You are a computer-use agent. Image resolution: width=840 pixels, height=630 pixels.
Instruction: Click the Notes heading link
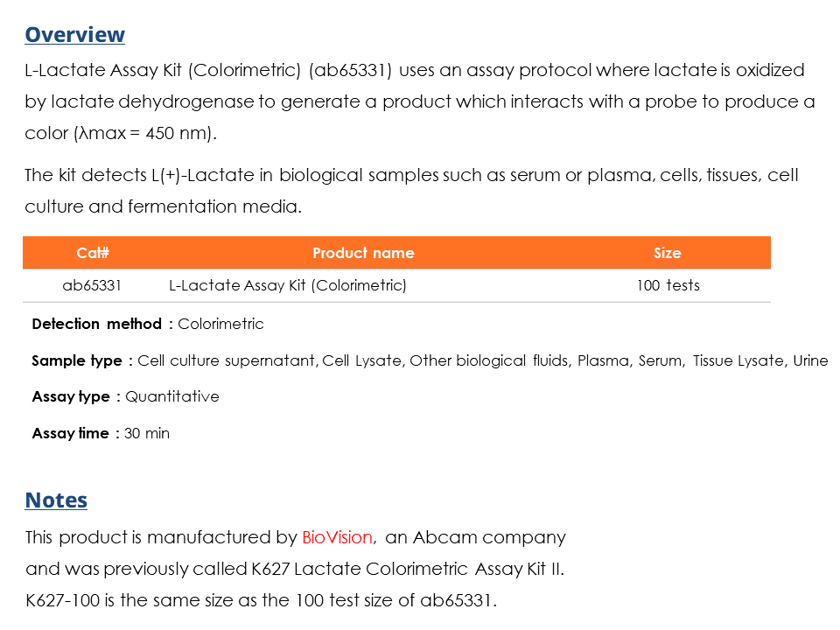click(x=56, y=500)
